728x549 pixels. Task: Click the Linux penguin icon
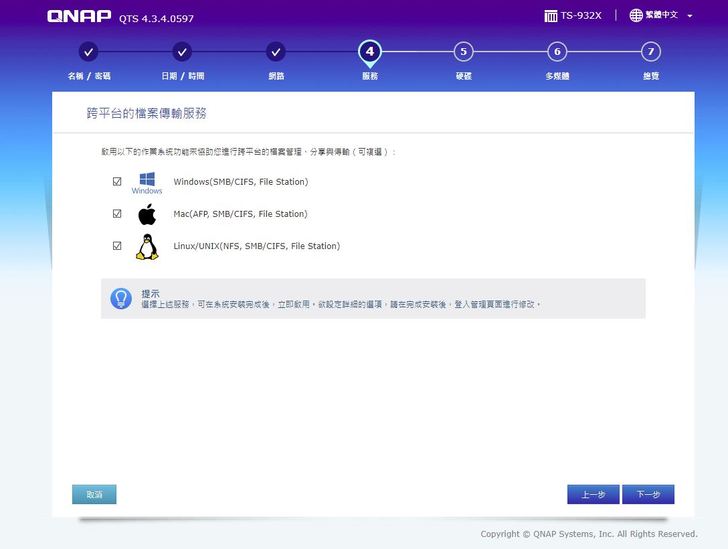click(x=147, y=247)
